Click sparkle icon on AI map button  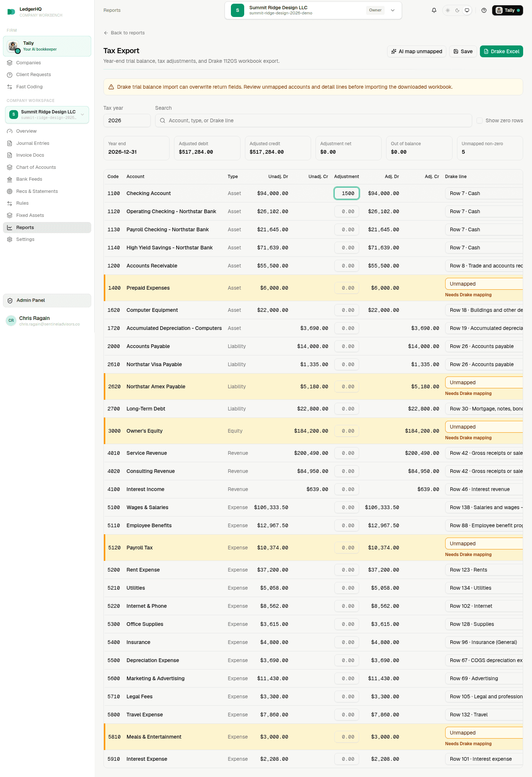click(394, 51)
